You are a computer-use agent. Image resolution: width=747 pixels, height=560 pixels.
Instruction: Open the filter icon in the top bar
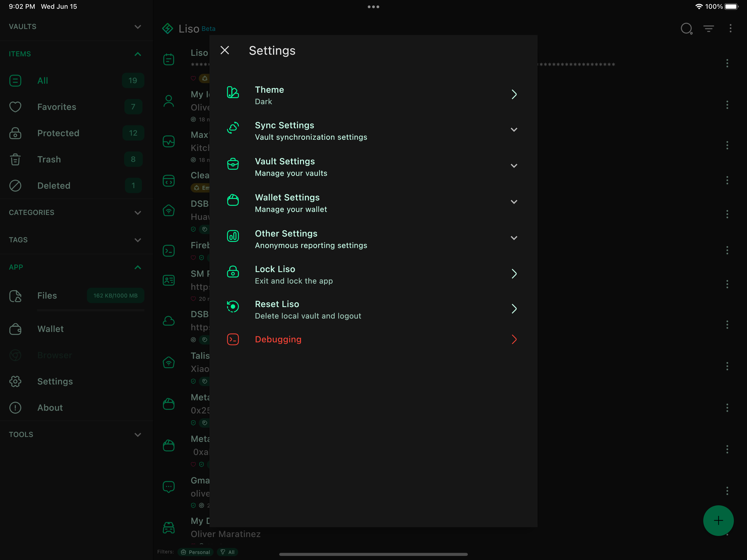pyautogui.click(x=708, y=29)
